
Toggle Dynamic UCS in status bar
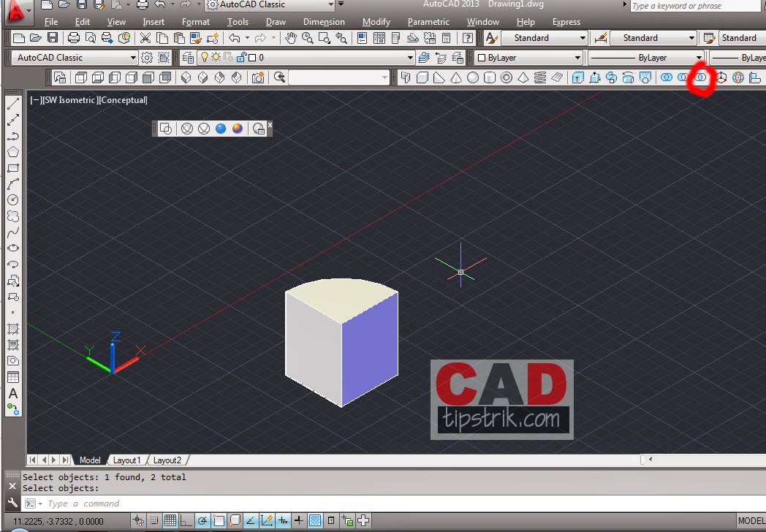[267, 521]
